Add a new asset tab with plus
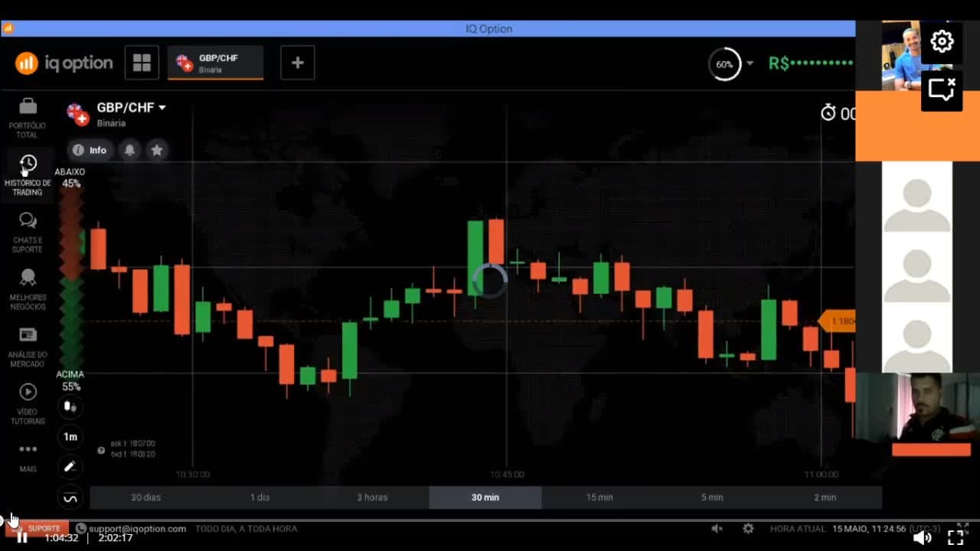The height and width of the screenshot is (551, 980). 297,63
